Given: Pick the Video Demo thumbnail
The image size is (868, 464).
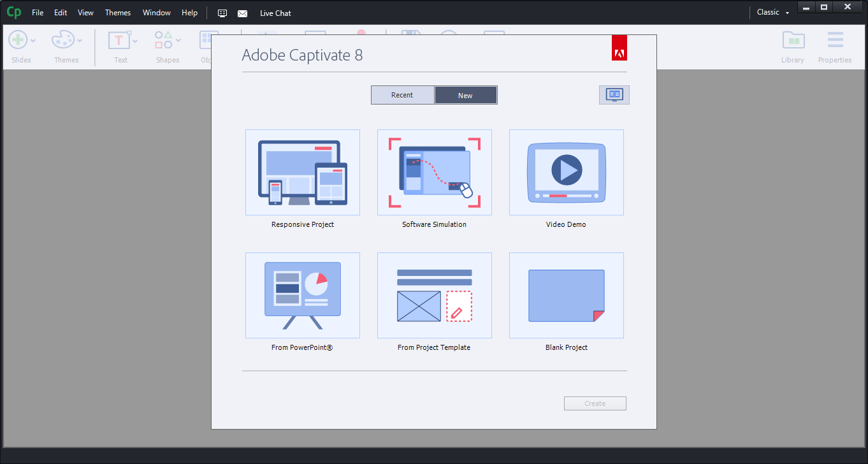Looking at the screenshot, I should [567, 172].
